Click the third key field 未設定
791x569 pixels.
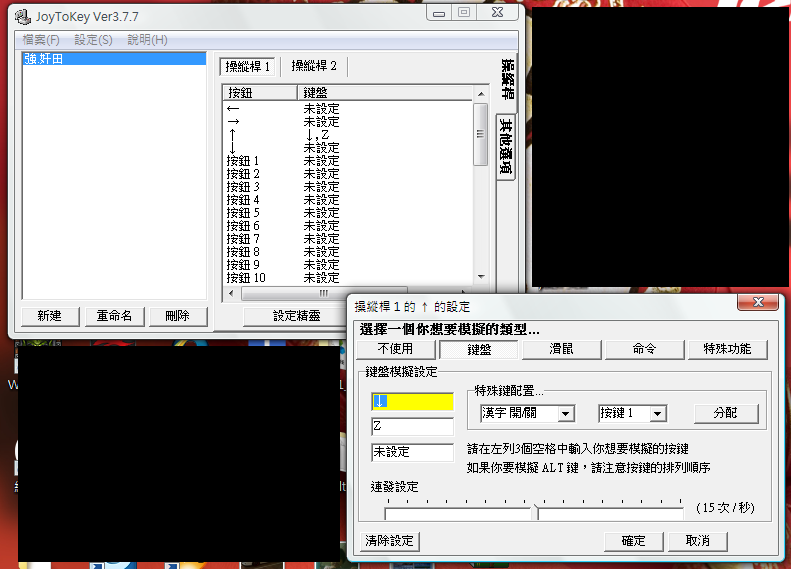coord(412,452)
